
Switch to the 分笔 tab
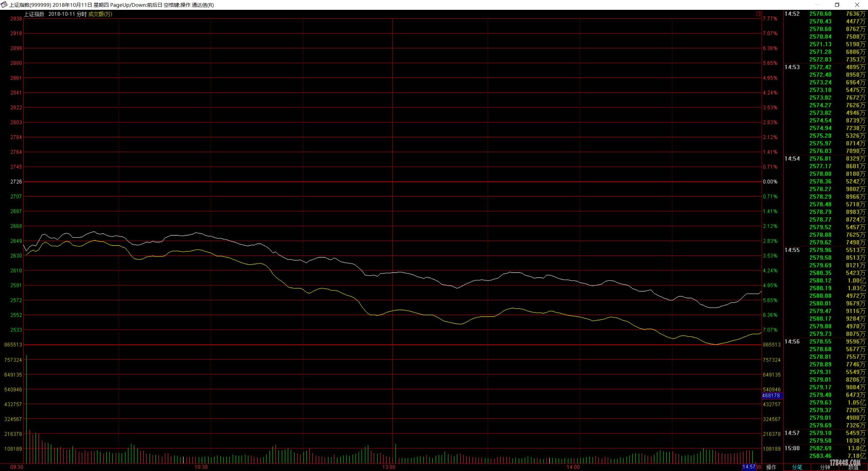pos(797,467)
